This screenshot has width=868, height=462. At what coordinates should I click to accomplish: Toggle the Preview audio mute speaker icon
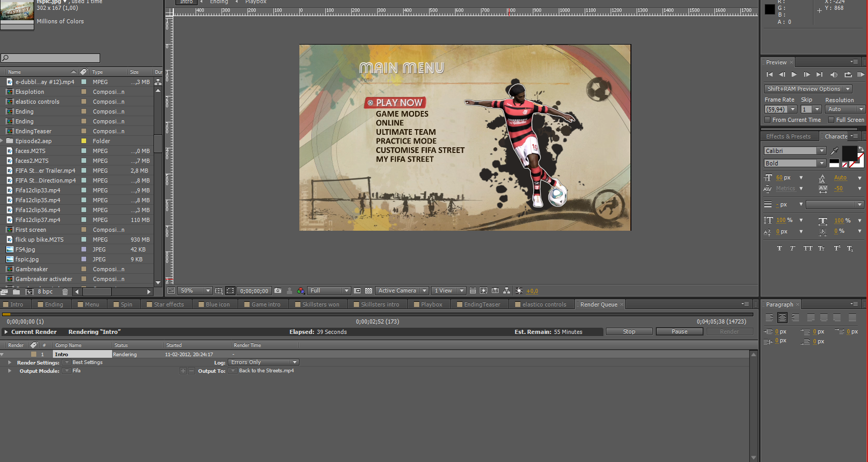tap(834, 75)
